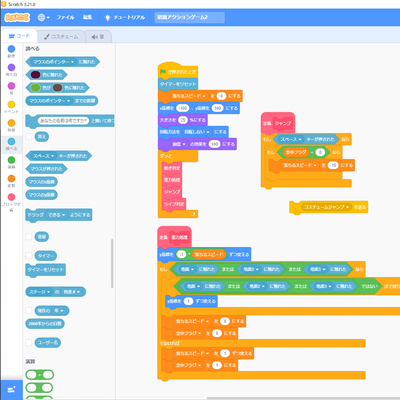Open スペース dropdown in the ジャンプ definition

(291, 139)
